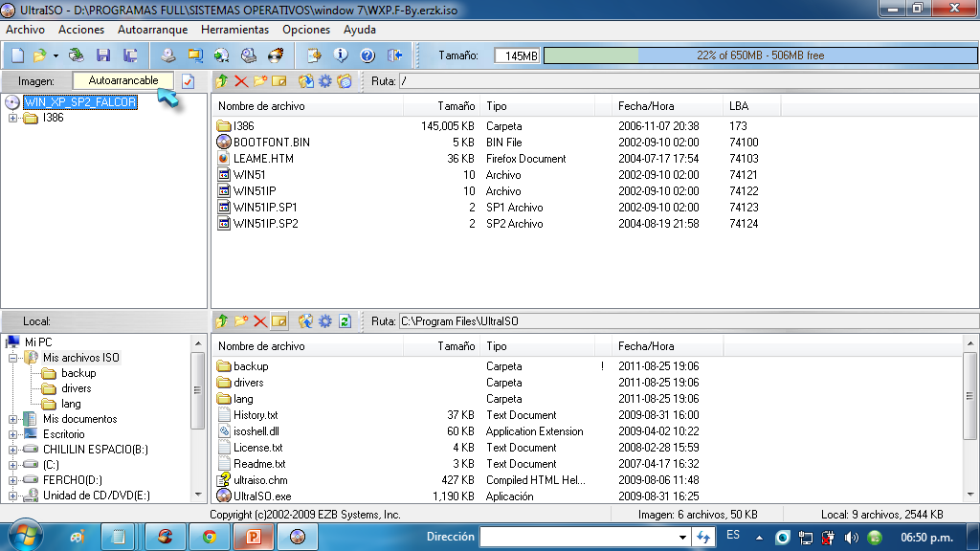
Task: Select the WIN_XP_SP2_FALCOR disc root node
Action: pos(80,101)
